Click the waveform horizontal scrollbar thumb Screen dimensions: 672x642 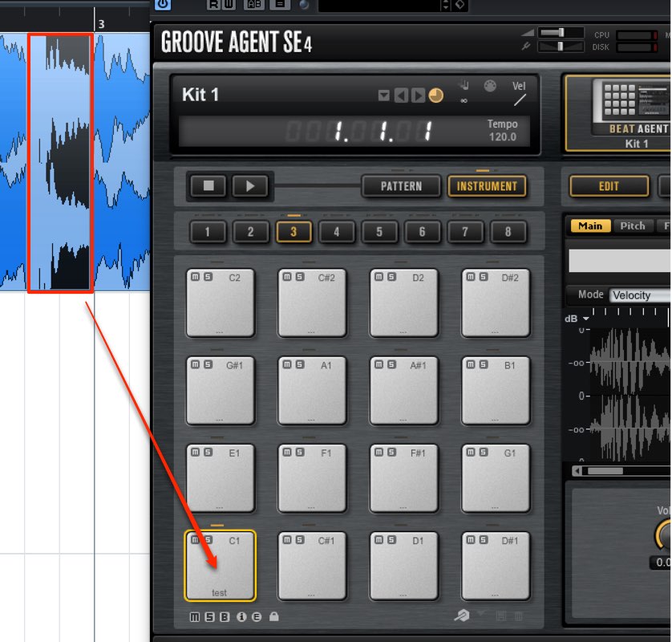[605, 471]
